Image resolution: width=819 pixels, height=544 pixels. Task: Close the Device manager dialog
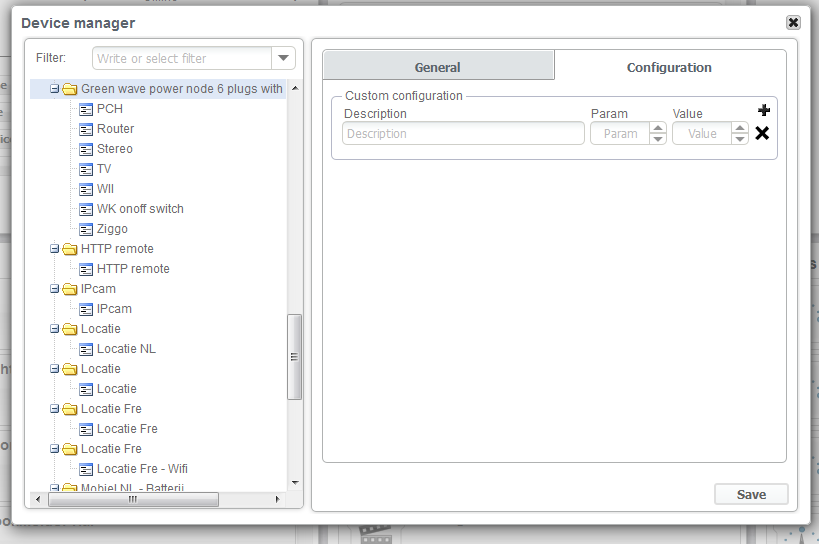(793, 22)
